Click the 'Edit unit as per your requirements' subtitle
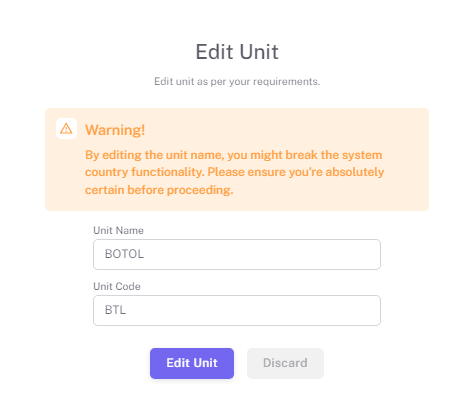 (x=237, y=81)
